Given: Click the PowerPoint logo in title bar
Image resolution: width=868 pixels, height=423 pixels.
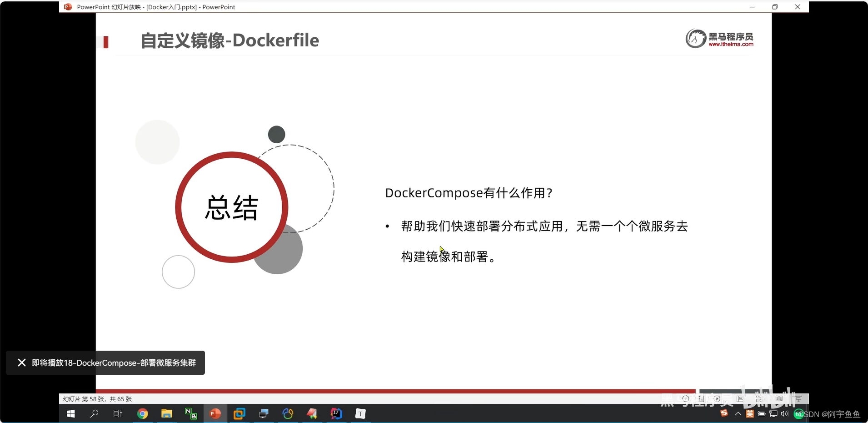Looking at the screenshot, I should click(68, 7).
